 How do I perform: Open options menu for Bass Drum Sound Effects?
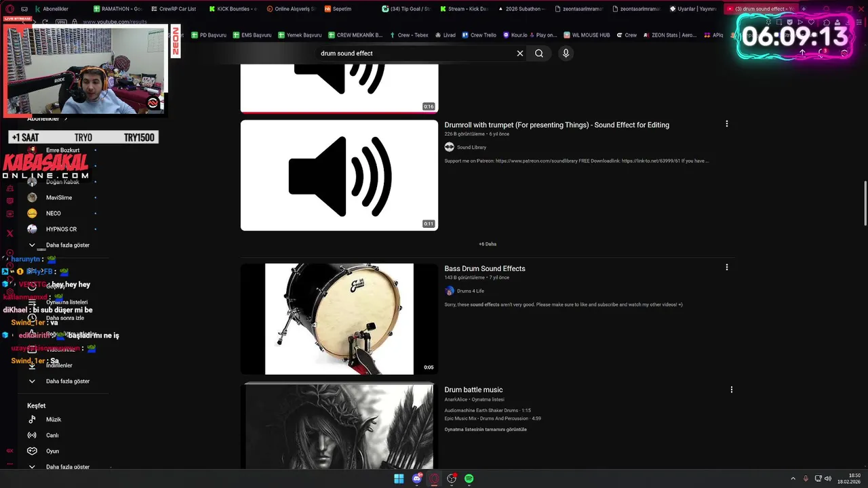click(727, 268)
